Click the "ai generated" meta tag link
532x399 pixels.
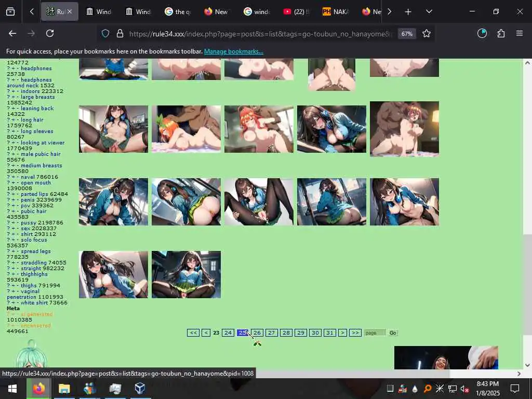(x=37, y=314)
